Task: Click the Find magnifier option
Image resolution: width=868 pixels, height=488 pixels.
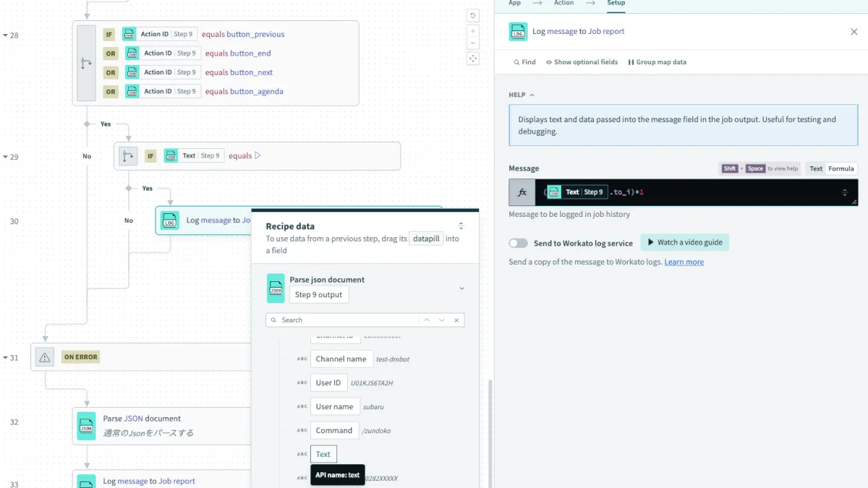Action: point(524,62)
